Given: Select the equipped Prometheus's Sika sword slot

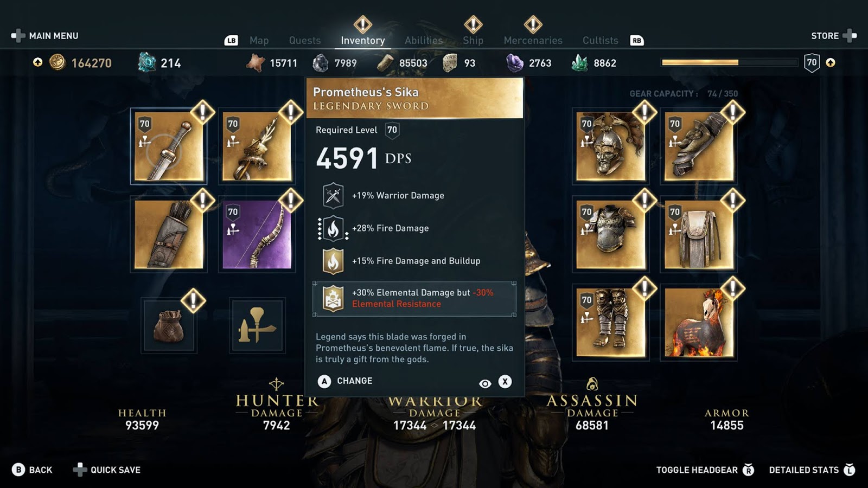Looking at the screenshot, I should tap(169, 146).
